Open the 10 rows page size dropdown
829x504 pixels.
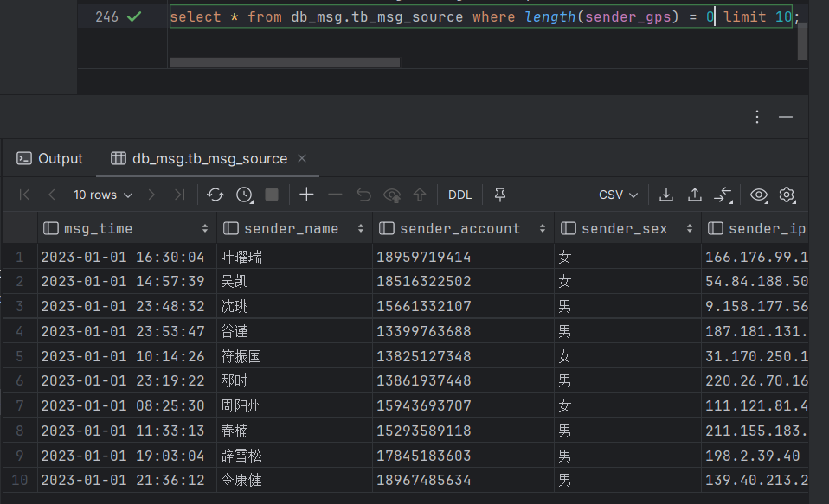pos(103,195)
